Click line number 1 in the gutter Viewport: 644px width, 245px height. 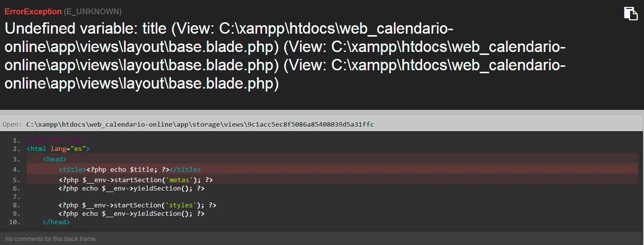(x=17, y=141)
